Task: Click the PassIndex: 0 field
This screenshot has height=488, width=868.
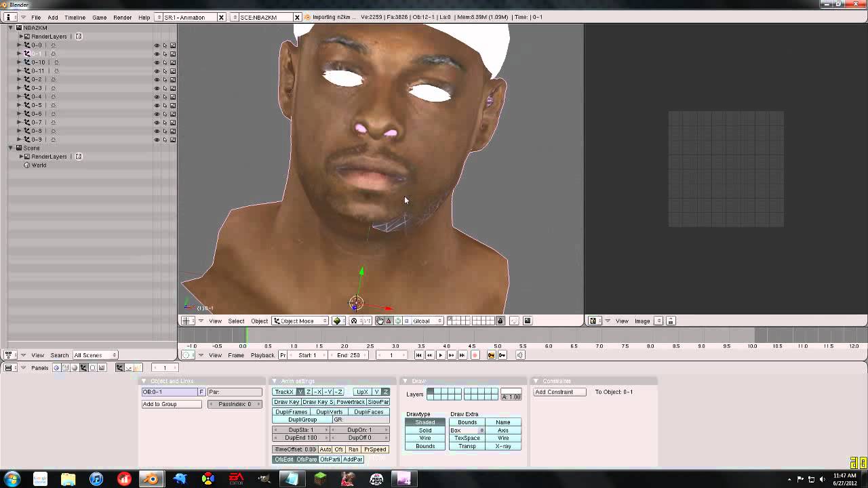Action: [x=235, y=404]
